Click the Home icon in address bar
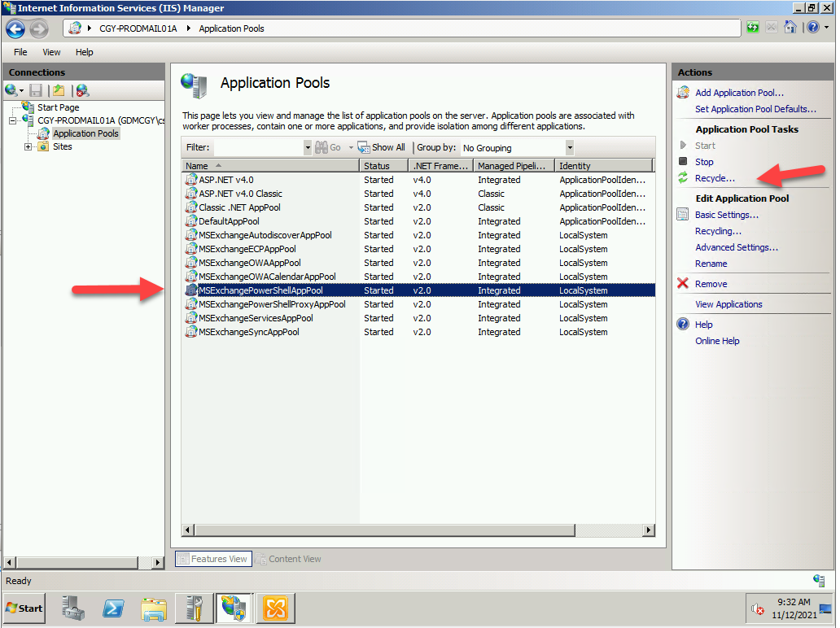840x628 pixels. tap(790, 28)
